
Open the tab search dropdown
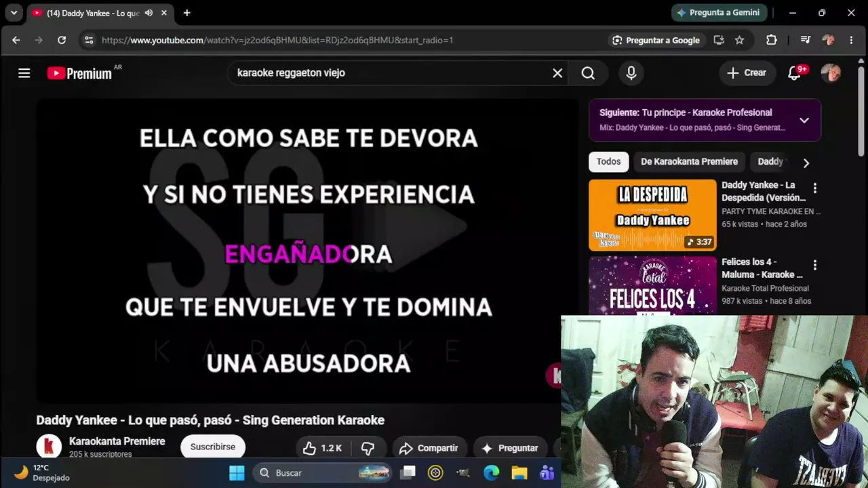point(14,13)
